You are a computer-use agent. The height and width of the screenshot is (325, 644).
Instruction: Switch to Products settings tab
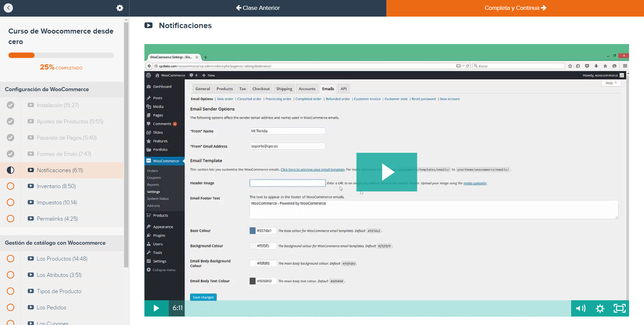225,89
